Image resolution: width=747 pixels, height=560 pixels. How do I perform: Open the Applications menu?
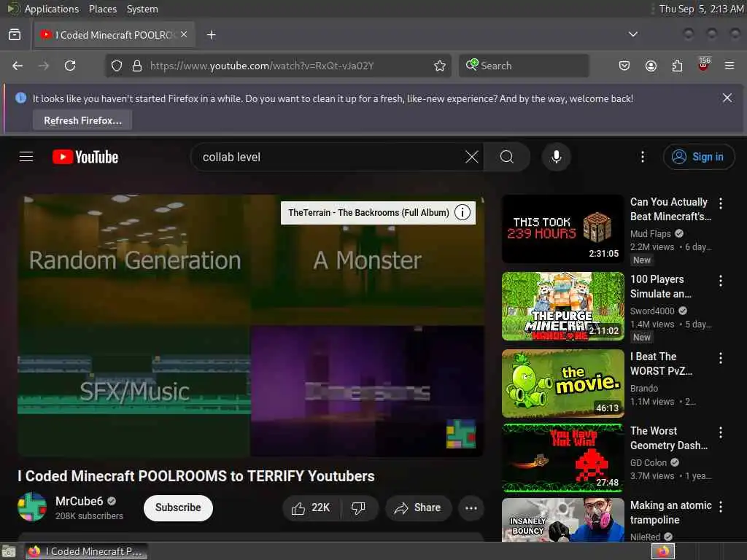coord(52,9)
